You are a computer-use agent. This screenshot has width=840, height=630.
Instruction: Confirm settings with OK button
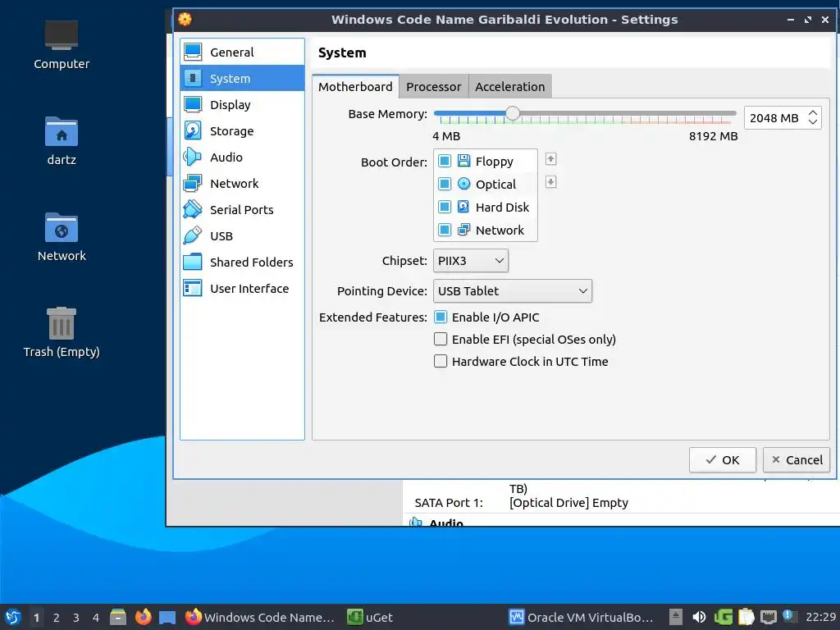click(722, 459)
